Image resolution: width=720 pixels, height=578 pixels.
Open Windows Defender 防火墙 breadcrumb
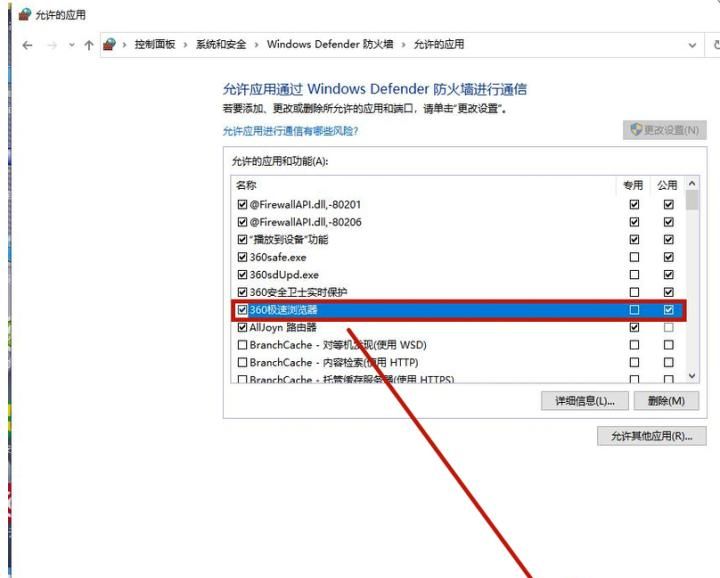pos(330,45)
